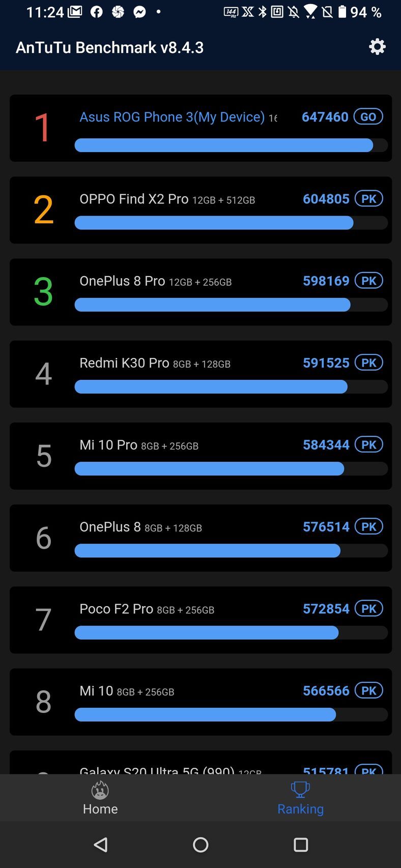This screenshot has width=401, height=868.
Task: Tap the Wi-Fi icon in status bar
Action: 311,12
